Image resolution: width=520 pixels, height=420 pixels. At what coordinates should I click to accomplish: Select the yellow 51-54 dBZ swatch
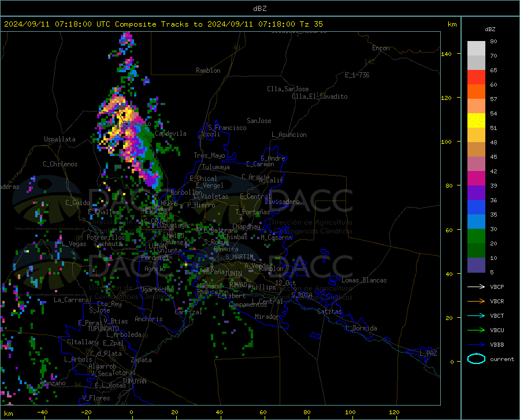(x=476, y=121)
